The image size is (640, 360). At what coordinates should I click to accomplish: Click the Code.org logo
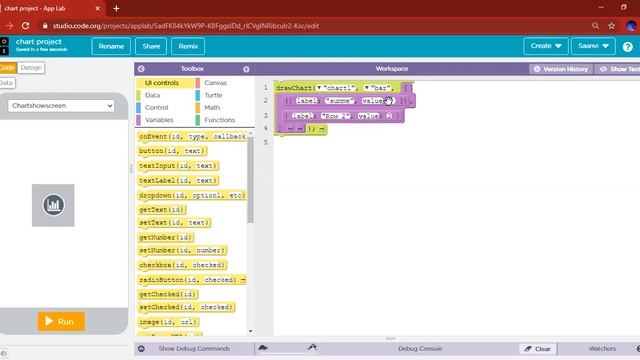pos(4,46)
